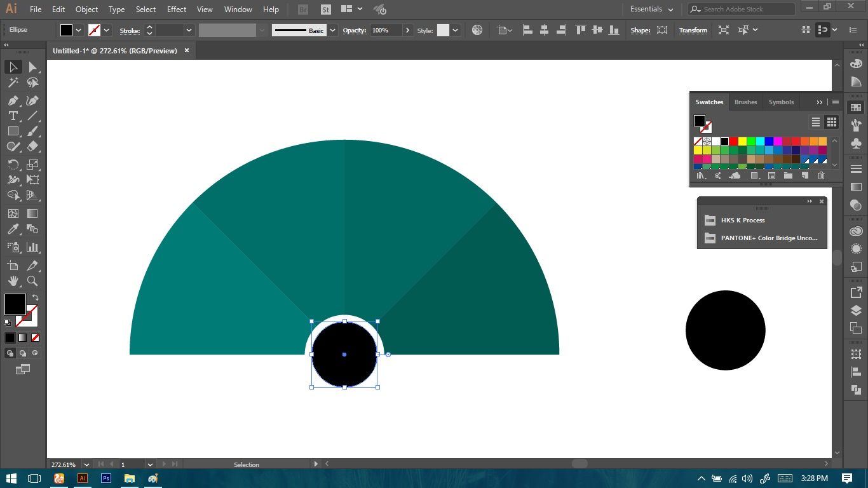Open the stroke color dropdown in control bar
This screenshot has width=868, height=488.
click(107, 30)
